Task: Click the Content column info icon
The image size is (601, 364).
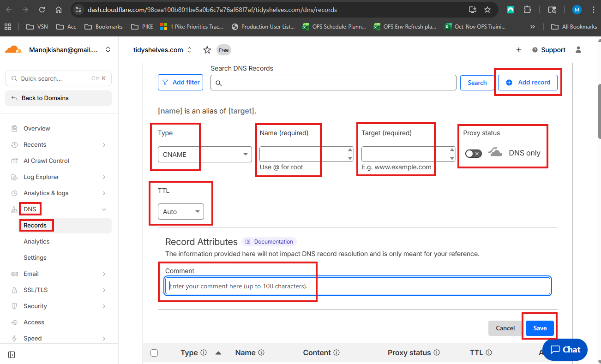Action: coord(337,353)
